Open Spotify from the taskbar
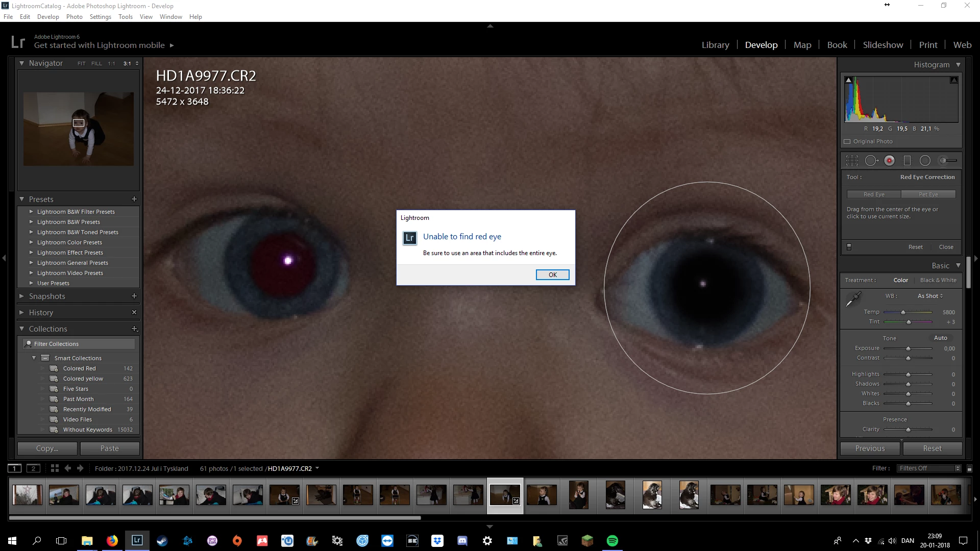 click(x=612, y=541)
